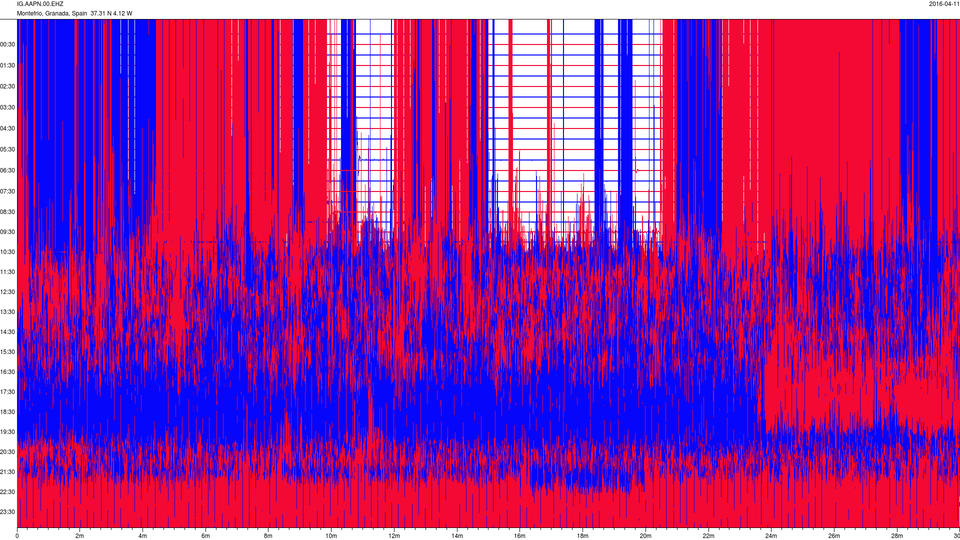Click the station code IG.AAPN.00.EHZ title
This screenshot has height=540, width=960.
[40, 4]
